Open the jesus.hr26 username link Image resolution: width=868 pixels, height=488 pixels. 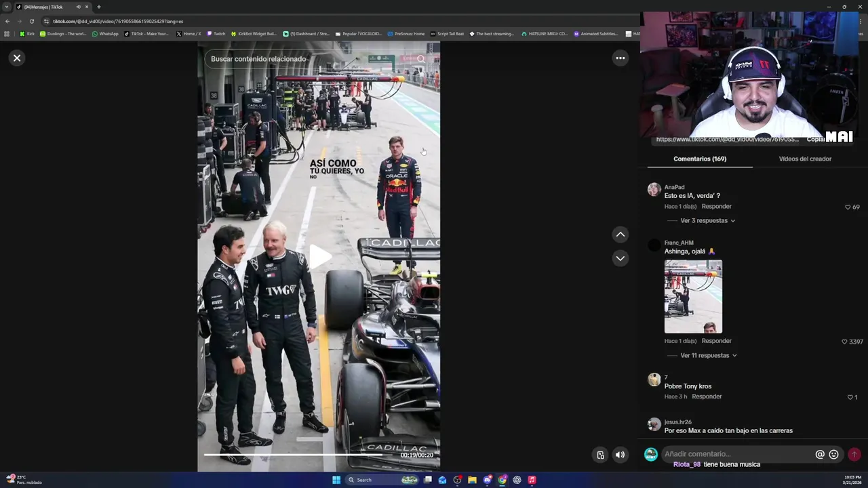pos(677,422)
